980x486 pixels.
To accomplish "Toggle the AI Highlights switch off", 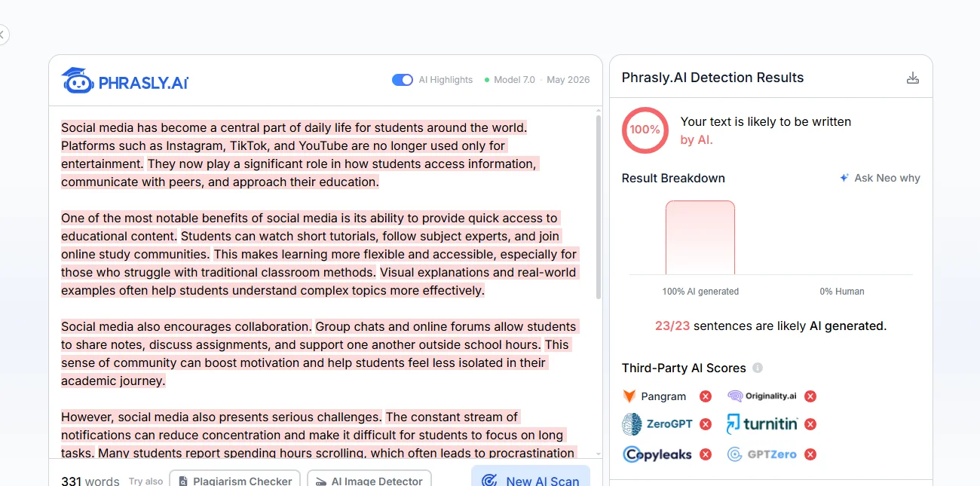I will click(403, 80).
